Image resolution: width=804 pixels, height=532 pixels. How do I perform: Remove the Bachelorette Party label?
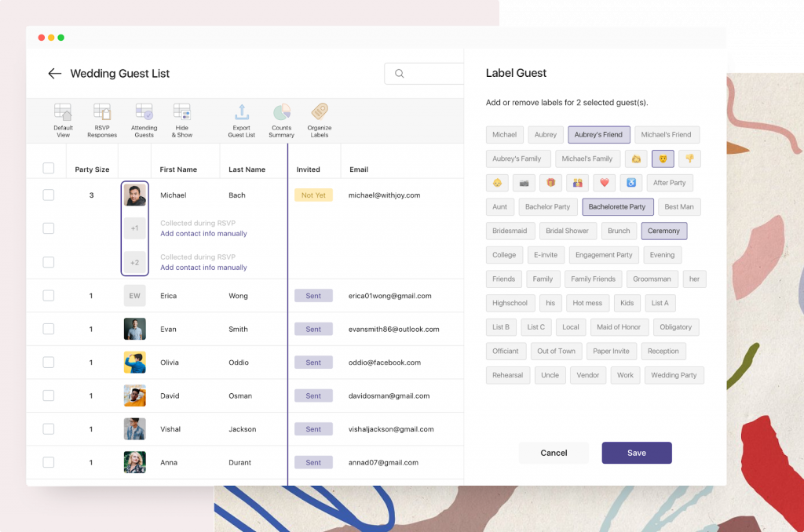click(x=617, y=207)
